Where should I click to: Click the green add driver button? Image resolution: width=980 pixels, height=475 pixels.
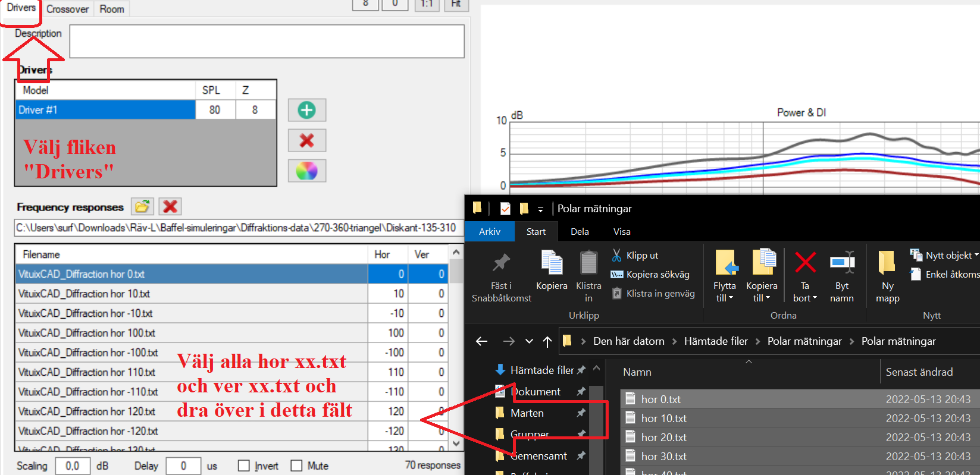click(306, 110)
